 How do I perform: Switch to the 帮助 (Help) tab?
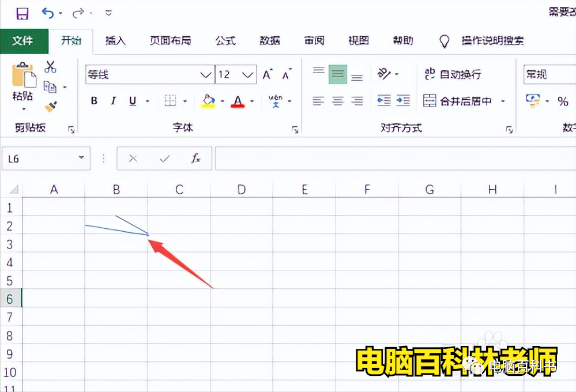click(x=403, y=40)
